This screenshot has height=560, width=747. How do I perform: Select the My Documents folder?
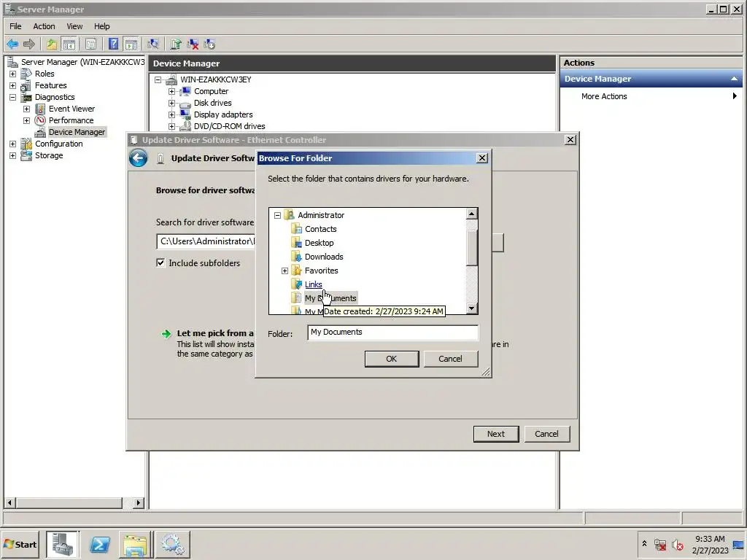tap(330, 298)
